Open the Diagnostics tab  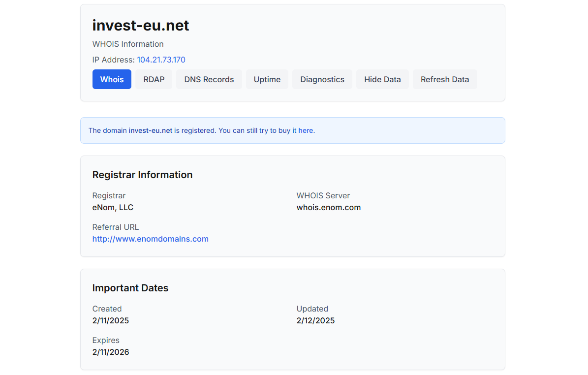322,79
